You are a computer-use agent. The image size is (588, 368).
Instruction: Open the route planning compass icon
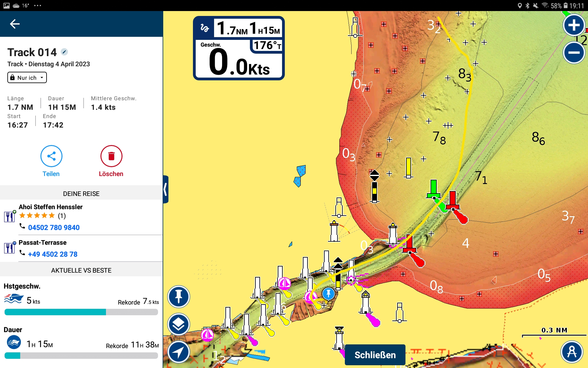571,352
